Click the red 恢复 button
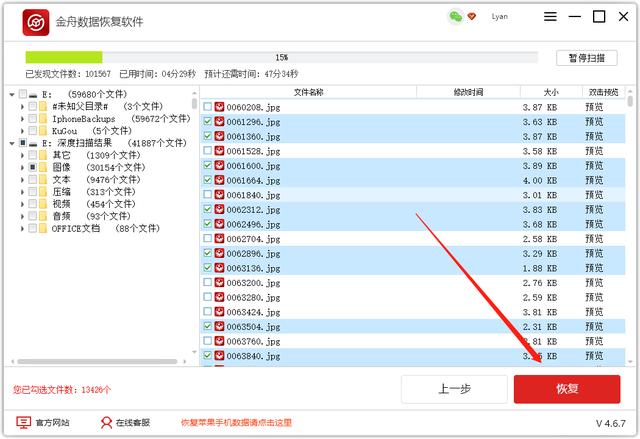 [566, 389]
